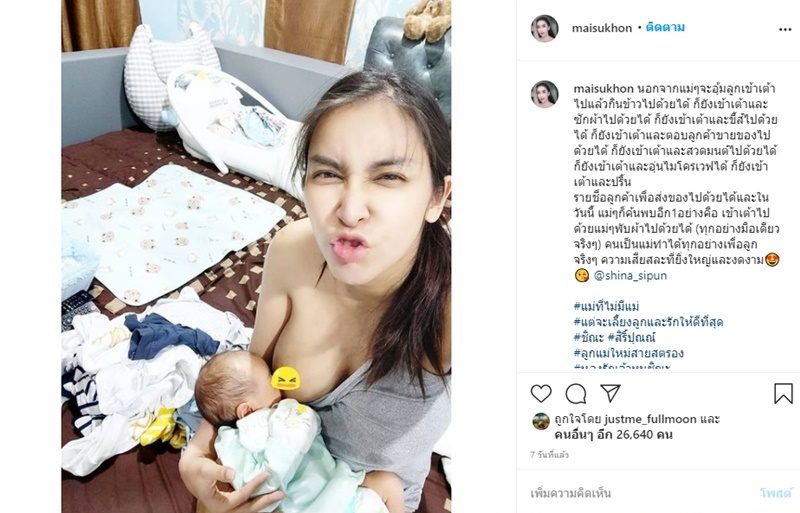Image resolution: width=800 pixels, height=513 pixels.
Task: Save the post with the bookmark icon
Action: coord(783,394)
